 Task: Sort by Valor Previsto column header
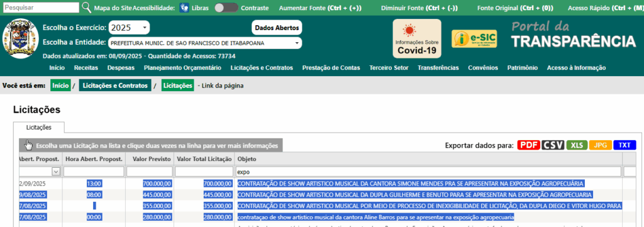[150, 159]
